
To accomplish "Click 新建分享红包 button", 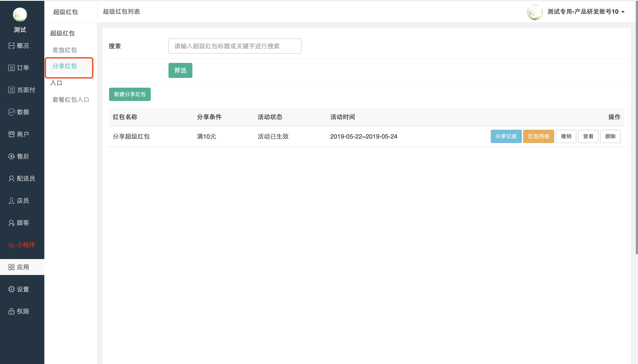I will pyautogui.click(x=130, y=94).
